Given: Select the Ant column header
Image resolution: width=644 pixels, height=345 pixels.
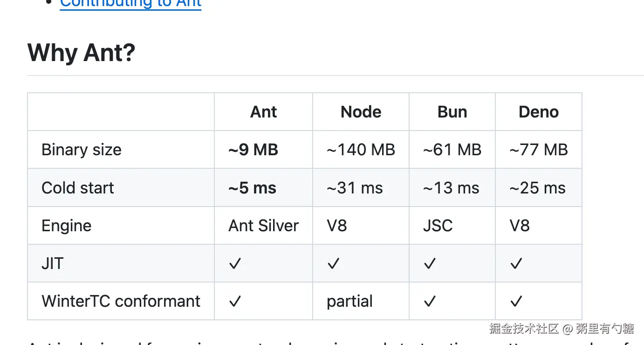Looking at the screenshot, I should tap(264, 112).
